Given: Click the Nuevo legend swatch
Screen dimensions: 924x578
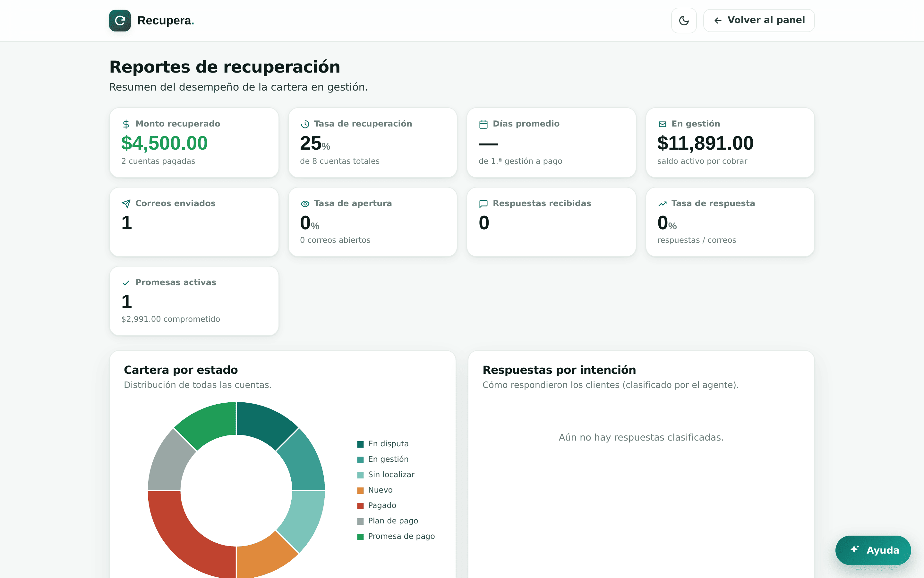Looking at the screenshot, I should point(360,490).
